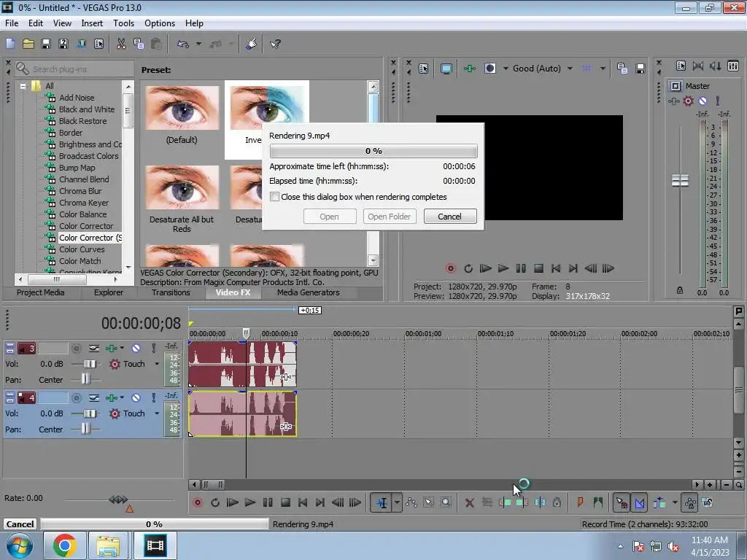Screen dimensions: 747x560
Task: Save the project via floppy disk icon
Action: [46, 44]
